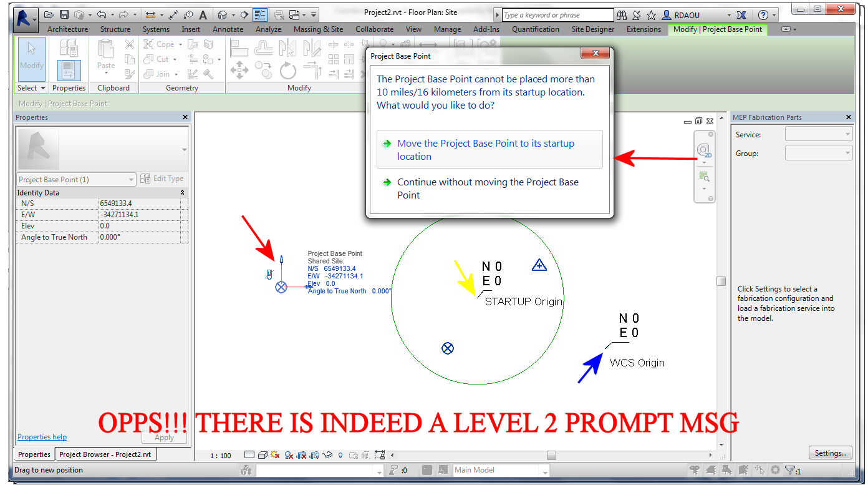Open the Main Model dropdown in status bar
The image size is (868, 485).
pyautogui.click(x=544, y=470)
